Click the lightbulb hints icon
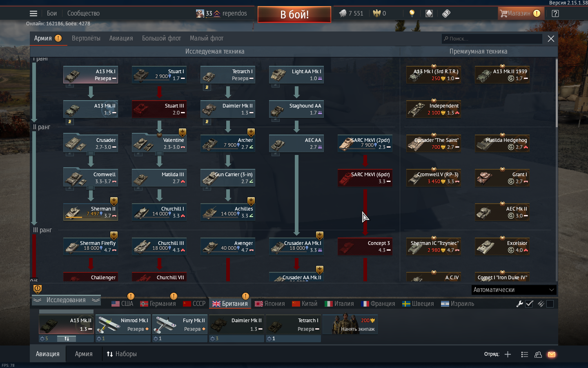 pyautogui.click(x=412, y=13)
